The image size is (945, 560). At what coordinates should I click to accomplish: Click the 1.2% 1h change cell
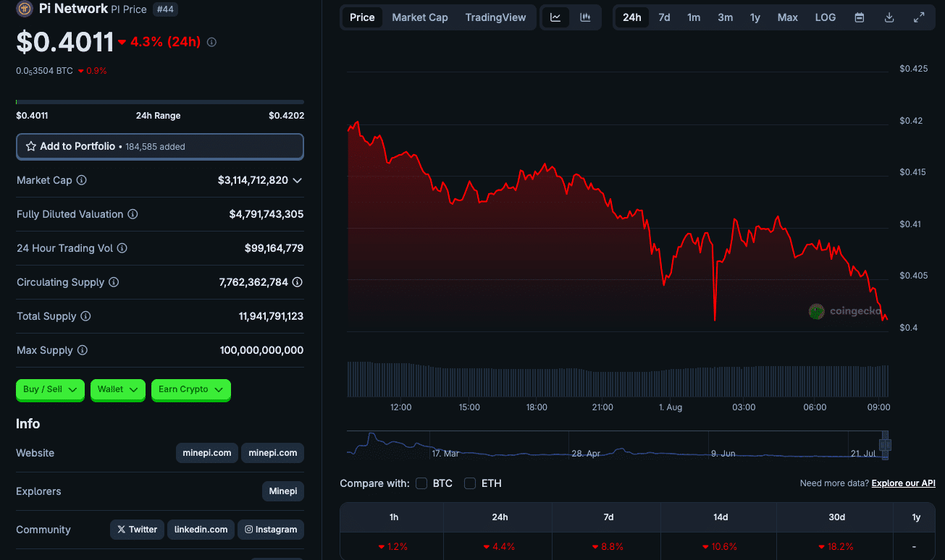point(393,546)
